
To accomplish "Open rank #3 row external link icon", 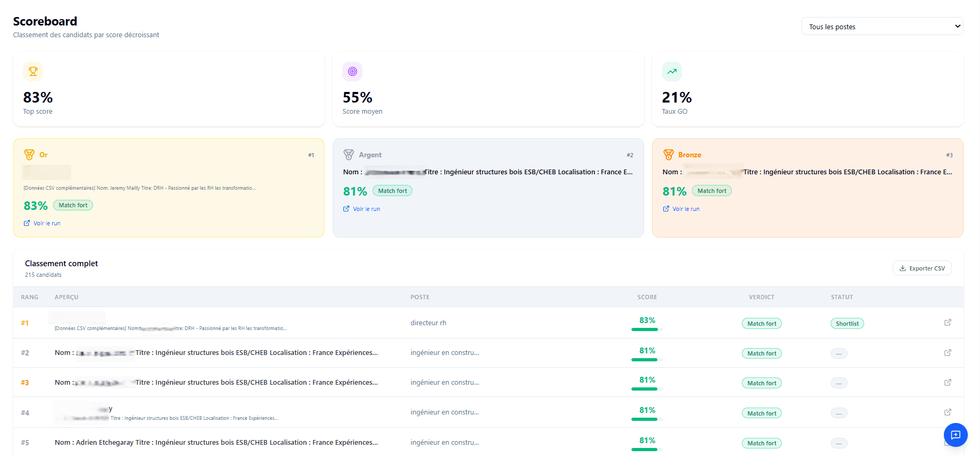I will (947, 383).
